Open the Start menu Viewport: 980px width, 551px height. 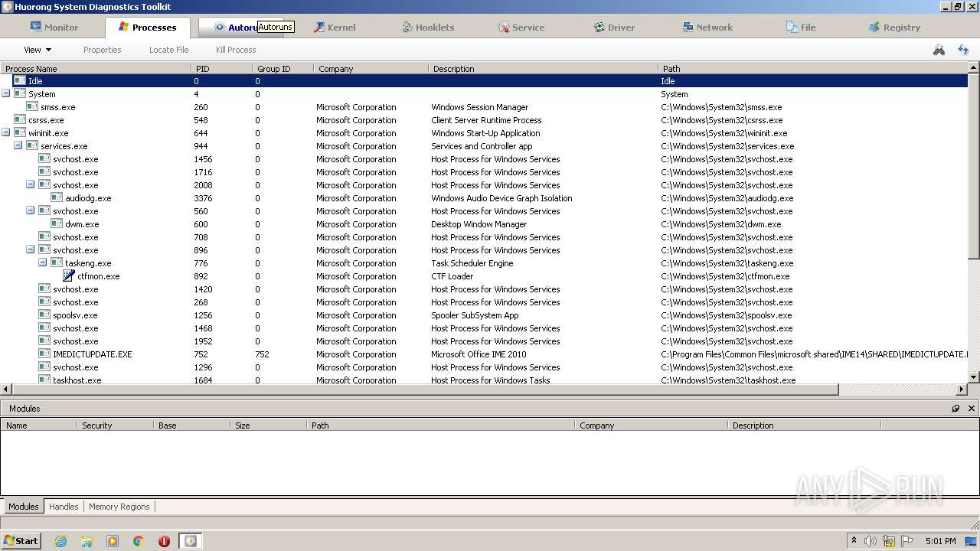(x=21, y=541)
